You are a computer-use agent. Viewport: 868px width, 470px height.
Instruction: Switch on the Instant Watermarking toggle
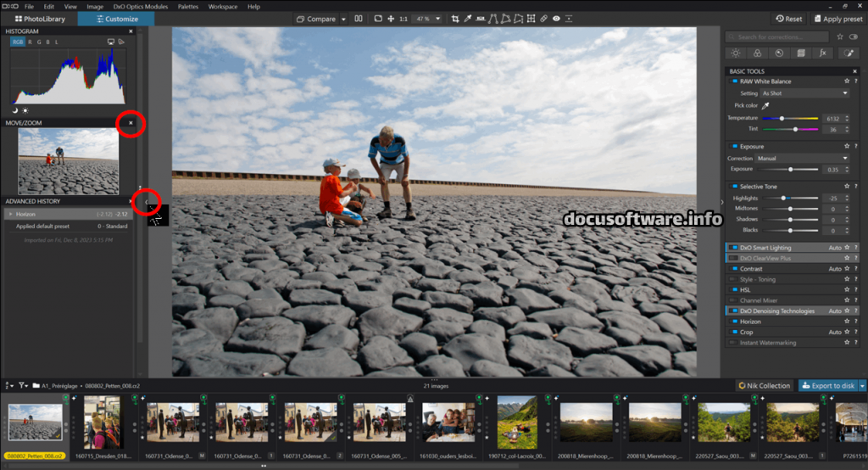(733, 342)
